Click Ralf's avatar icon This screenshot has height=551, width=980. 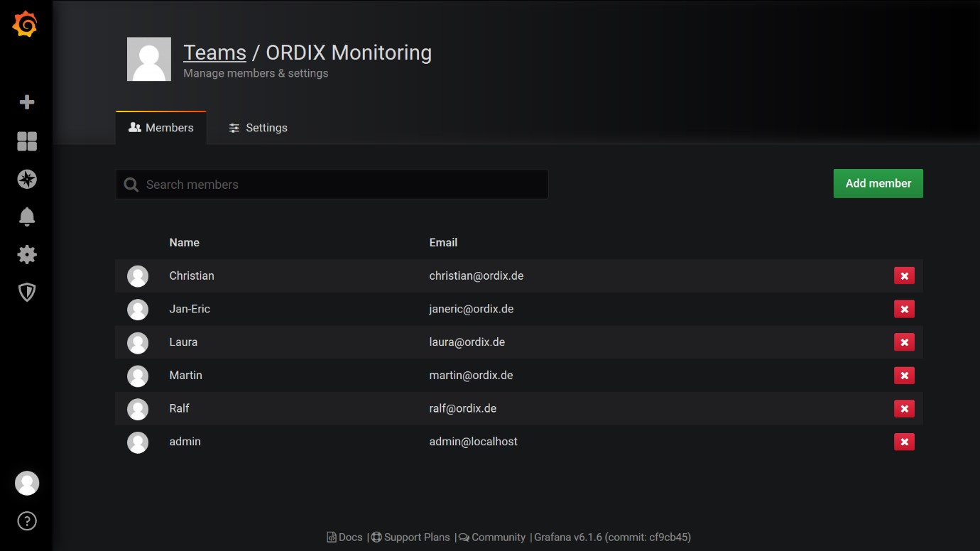138,409
